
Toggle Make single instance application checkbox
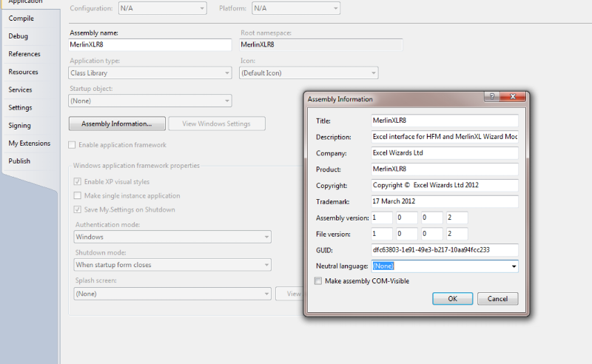[x=78, y=195]
